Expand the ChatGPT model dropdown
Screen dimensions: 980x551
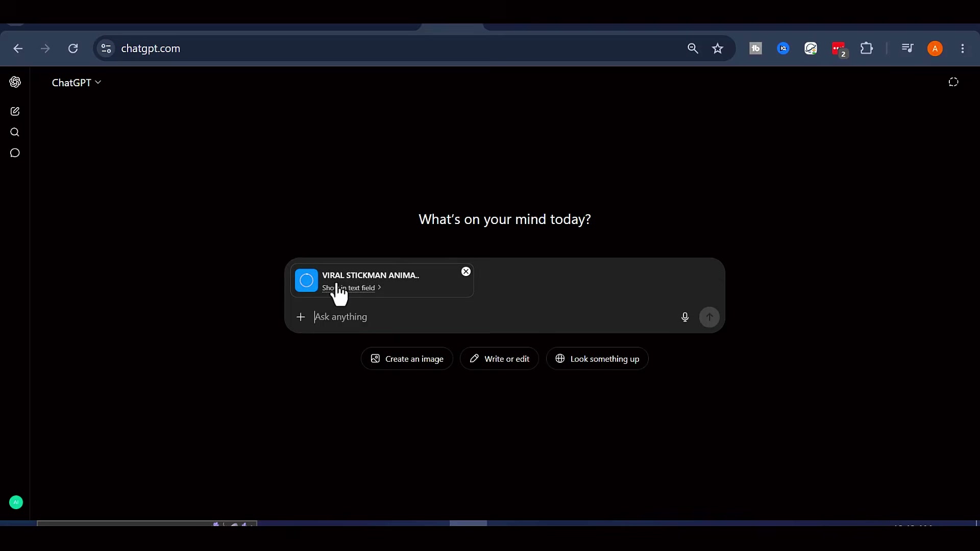[x=77, y=83]
